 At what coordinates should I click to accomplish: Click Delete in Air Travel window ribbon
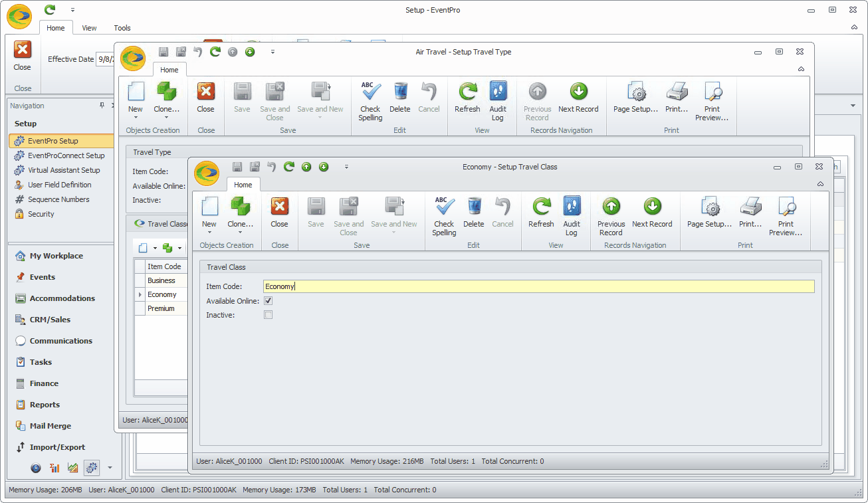(x=400, y=97)
